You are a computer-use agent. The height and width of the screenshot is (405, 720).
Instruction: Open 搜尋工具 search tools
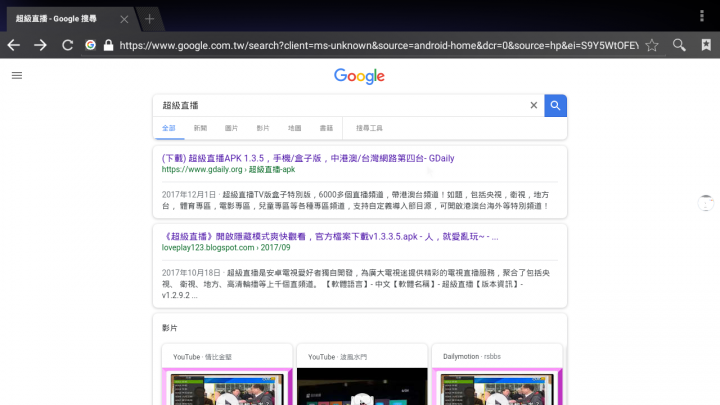369,128
